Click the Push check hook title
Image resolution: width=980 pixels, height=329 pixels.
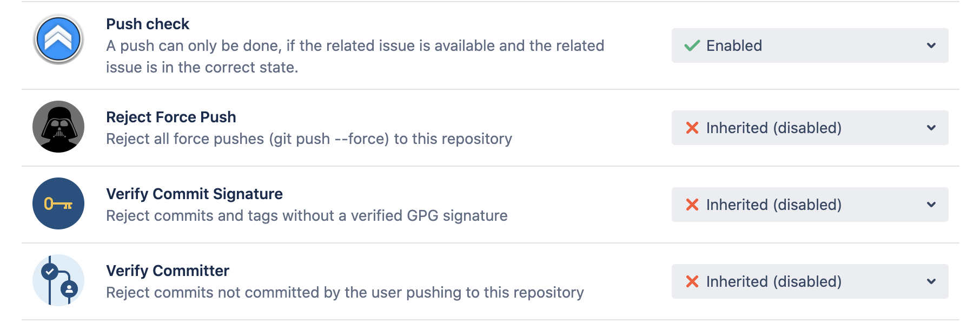148,24
